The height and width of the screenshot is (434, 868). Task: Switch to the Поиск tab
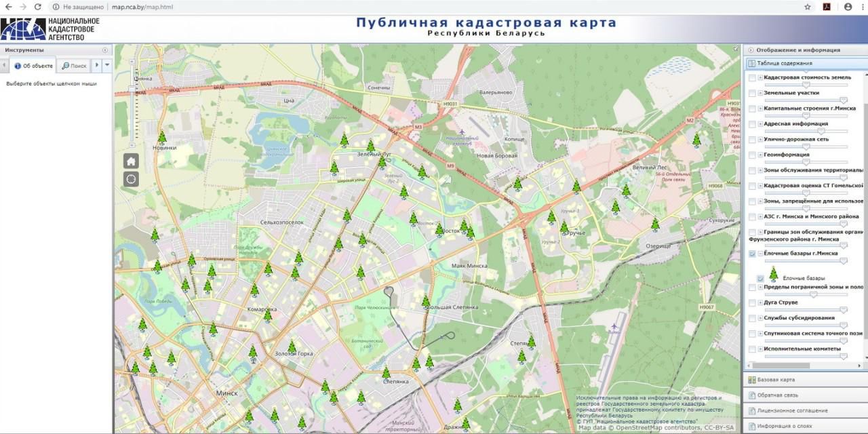[75, 66]
